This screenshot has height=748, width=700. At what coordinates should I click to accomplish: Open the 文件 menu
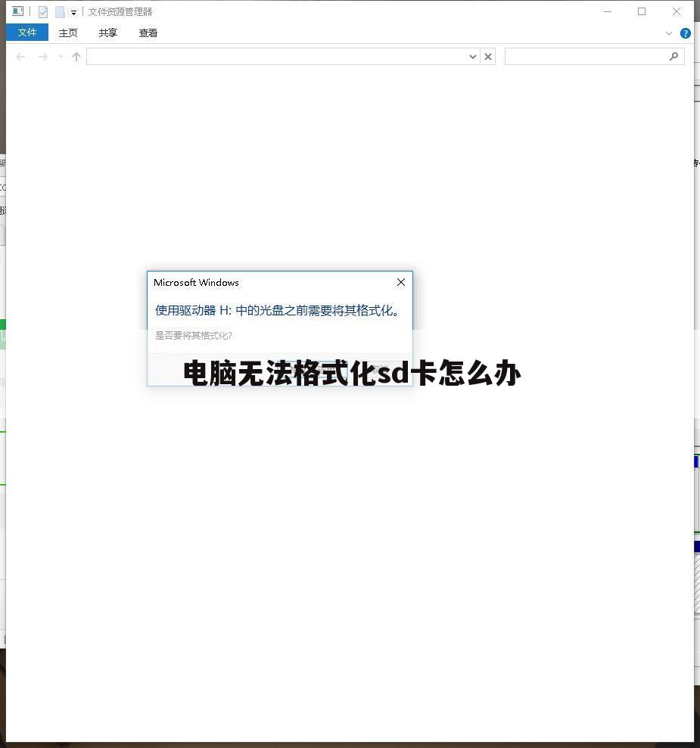27,33
